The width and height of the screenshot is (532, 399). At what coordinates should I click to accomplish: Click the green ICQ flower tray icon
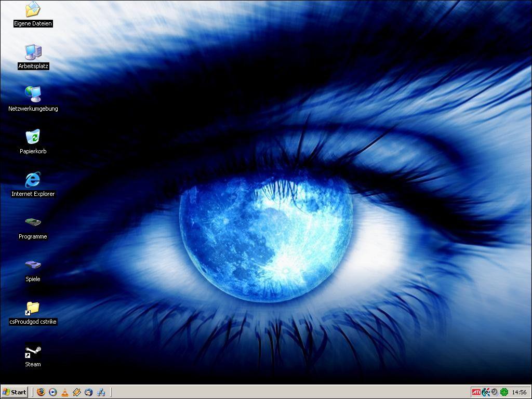504,392
